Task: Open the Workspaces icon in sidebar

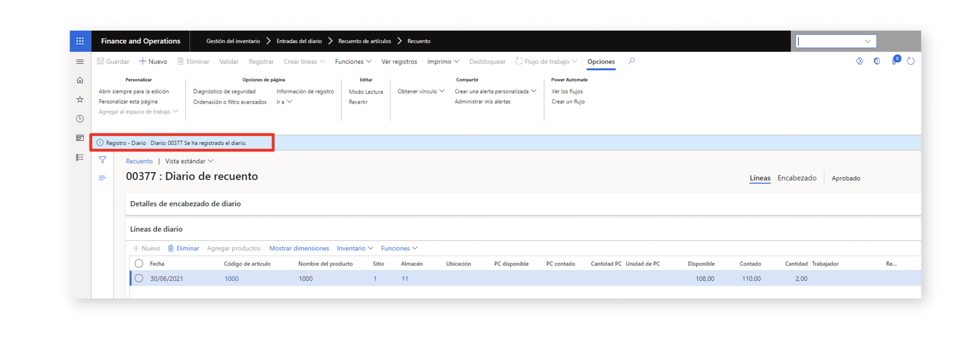Action: coord(80,138)
